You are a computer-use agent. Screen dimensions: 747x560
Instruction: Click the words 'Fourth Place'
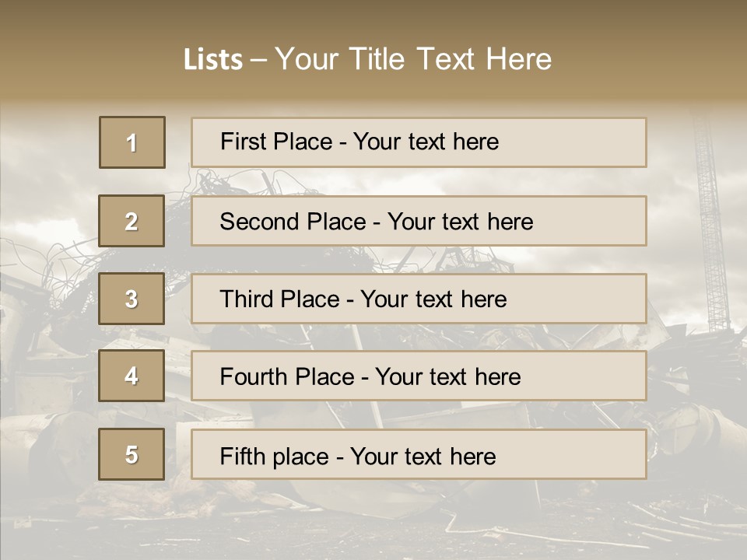click(286, 377)
